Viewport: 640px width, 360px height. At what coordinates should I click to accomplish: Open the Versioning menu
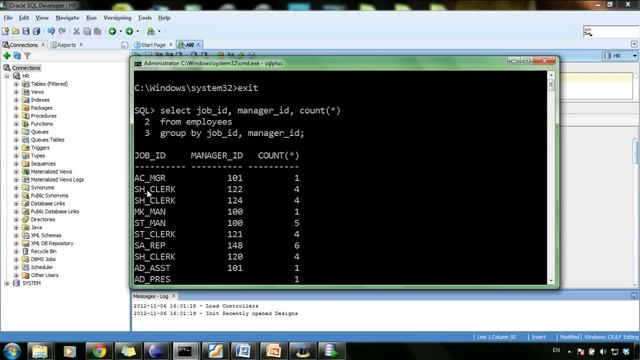117,18
